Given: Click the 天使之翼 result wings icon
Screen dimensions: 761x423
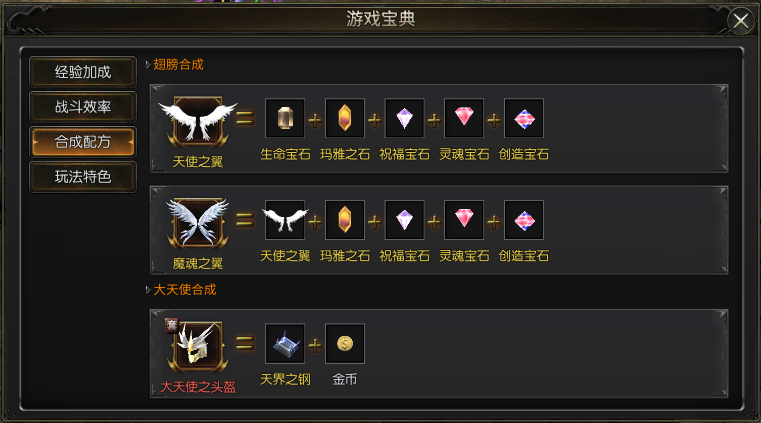Looking at the screenshot, I should 198,121.
